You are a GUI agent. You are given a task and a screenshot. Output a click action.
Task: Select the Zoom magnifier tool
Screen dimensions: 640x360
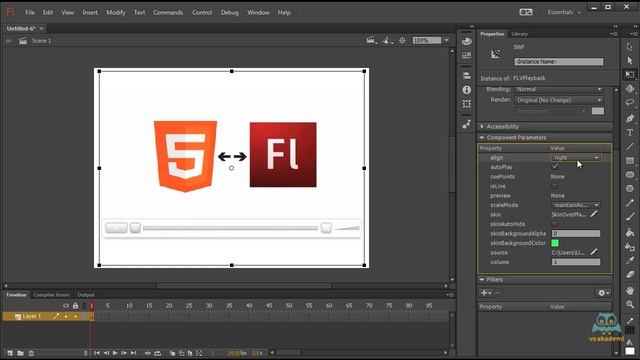tap(630, 304)
